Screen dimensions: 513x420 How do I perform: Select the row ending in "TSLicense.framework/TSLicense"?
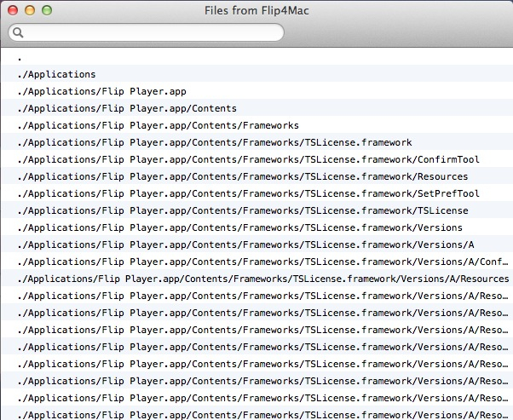point(256,210)
